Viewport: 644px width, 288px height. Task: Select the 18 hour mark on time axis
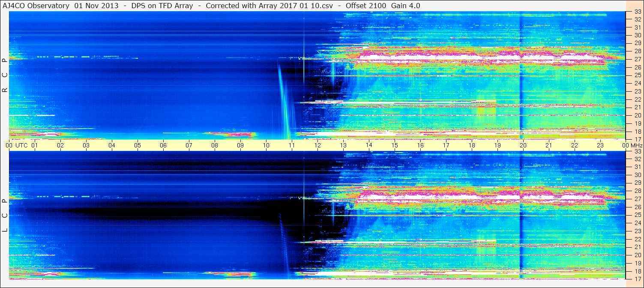click(472, 146)
